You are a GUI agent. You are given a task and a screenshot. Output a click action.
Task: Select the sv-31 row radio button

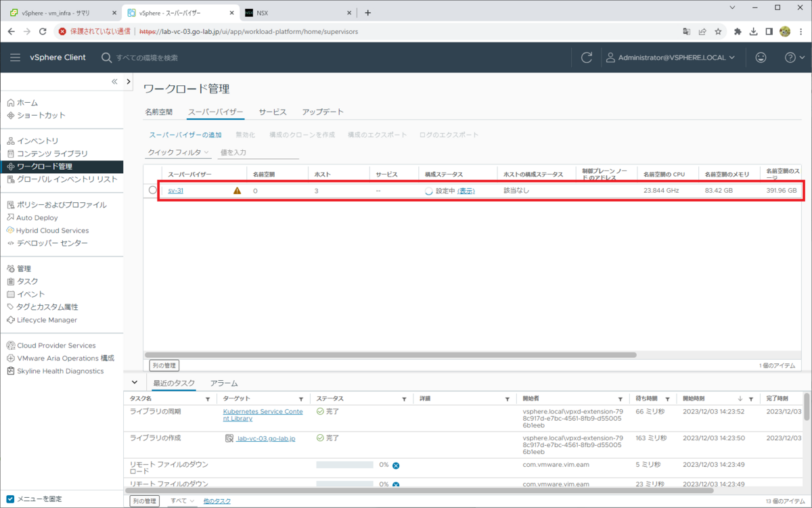(x=152, y=191)
